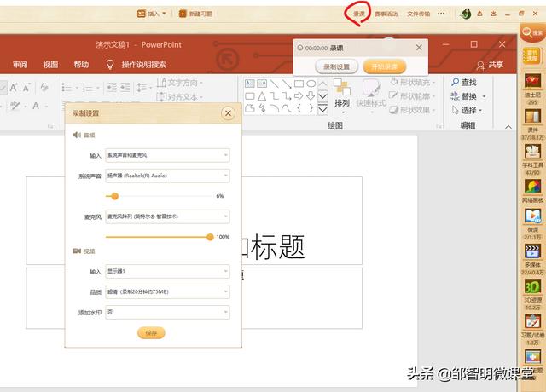Screen dimensions: 546x392
Task: Expand the shapes gallery more arrow
Action: (322, 109)
